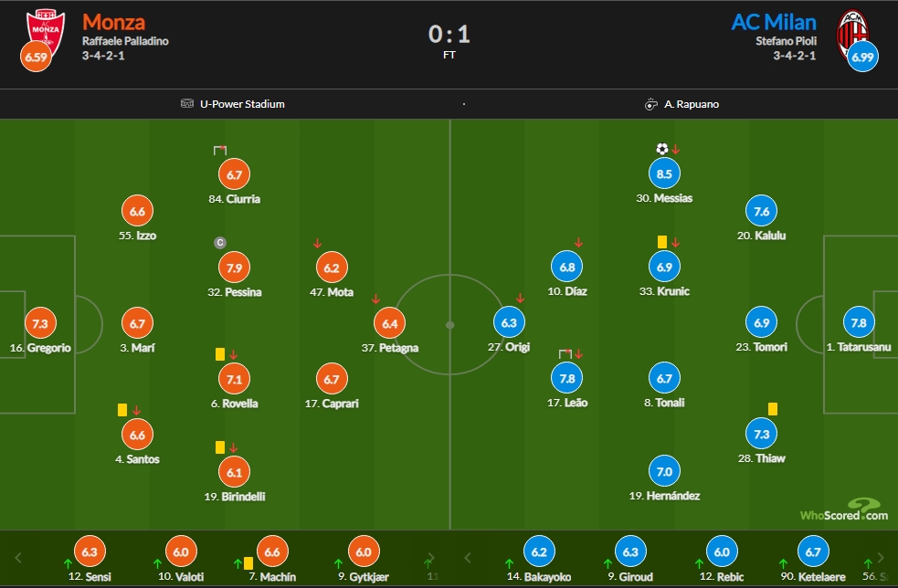Show next Milan substitutes with right arrow
Screen dimensions: 898x588
coord(881,558)
